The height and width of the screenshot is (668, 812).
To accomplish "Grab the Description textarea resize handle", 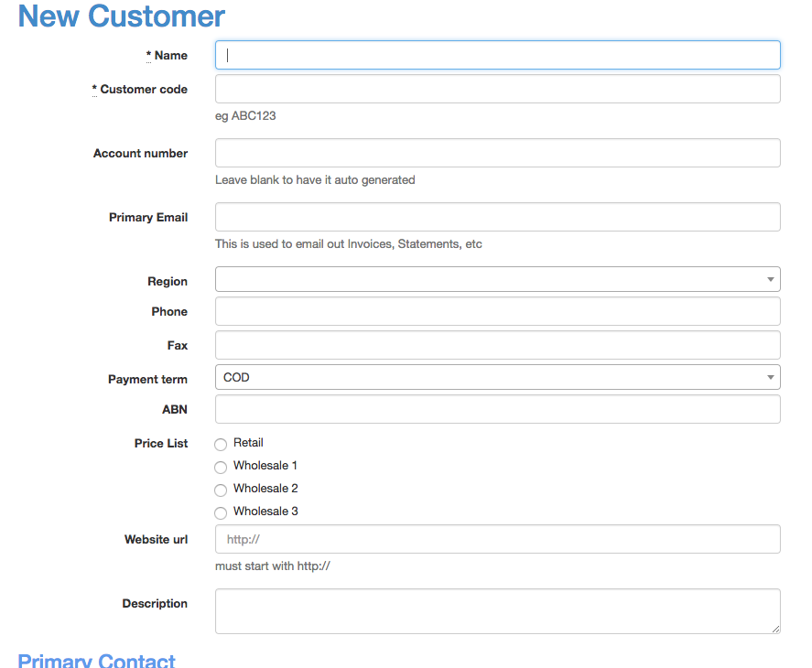I will click(x=775, y=629).
